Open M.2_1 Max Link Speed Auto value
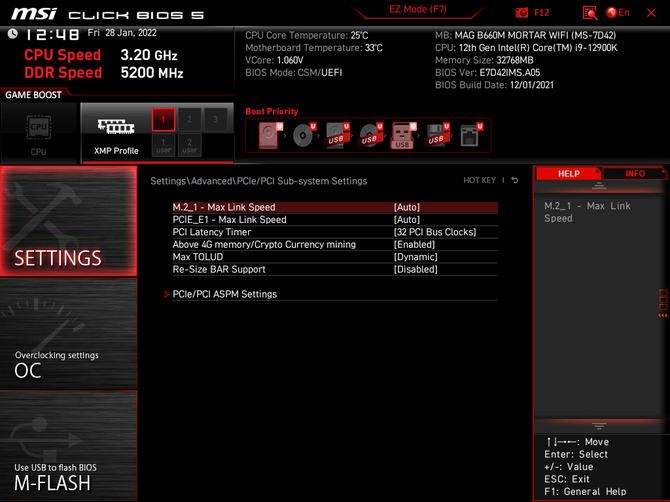This screenshot has height=502, width=670. pyautogui.click(x=406, y=207)
